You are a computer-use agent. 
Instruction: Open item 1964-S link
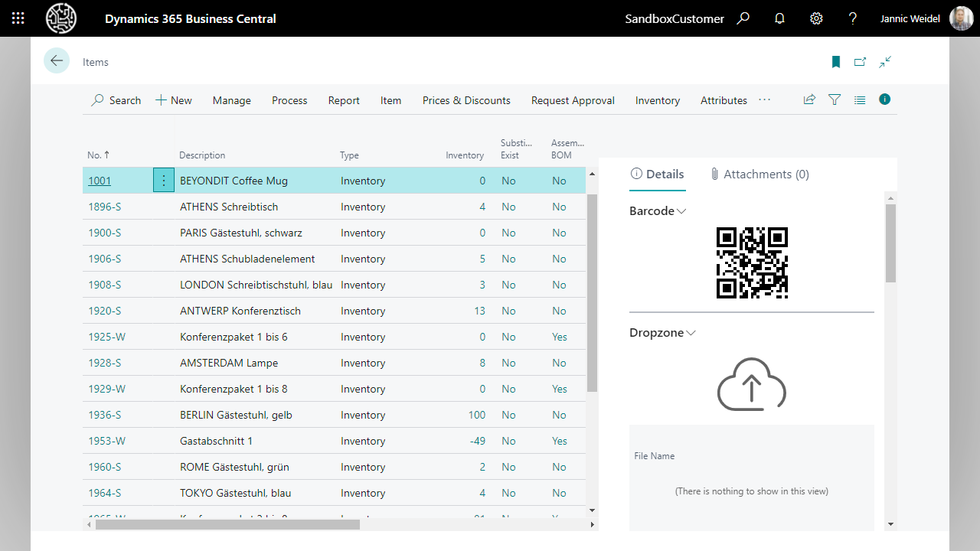click(x=105, y=493)
